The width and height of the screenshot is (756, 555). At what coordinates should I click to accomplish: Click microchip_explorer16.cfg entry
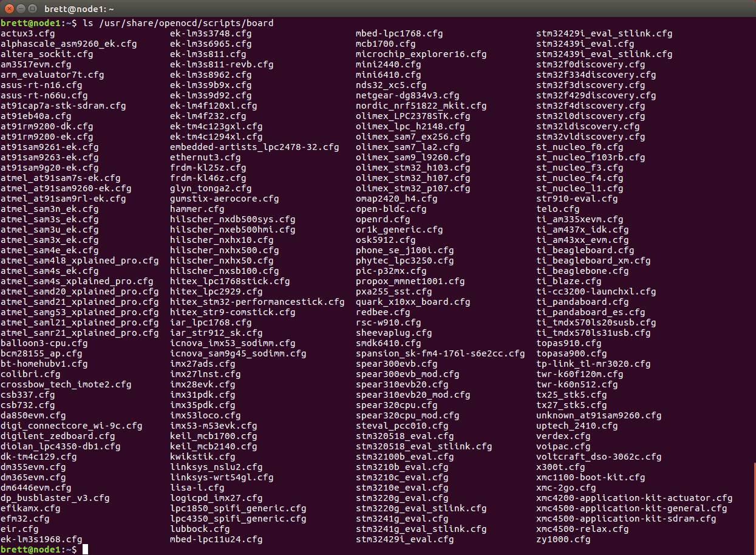pyautogui.click(x=421, y=54)
